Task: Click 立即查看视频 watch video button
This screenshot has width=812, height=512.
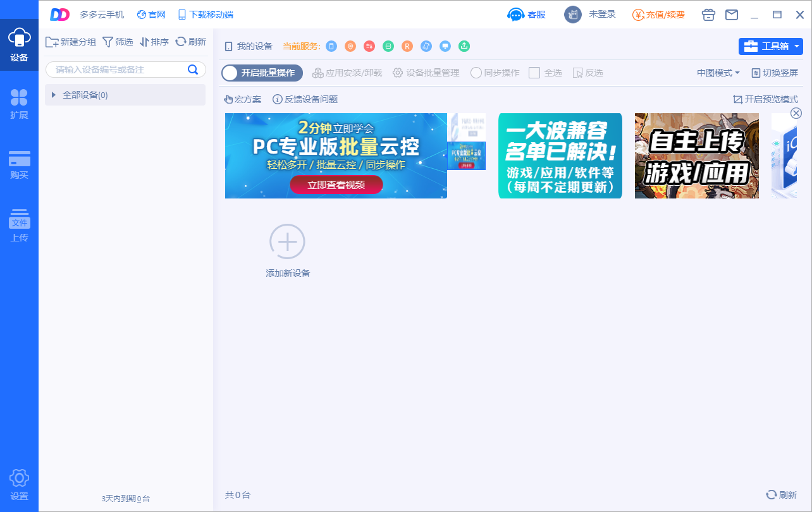Action: (x=336, y=185)
